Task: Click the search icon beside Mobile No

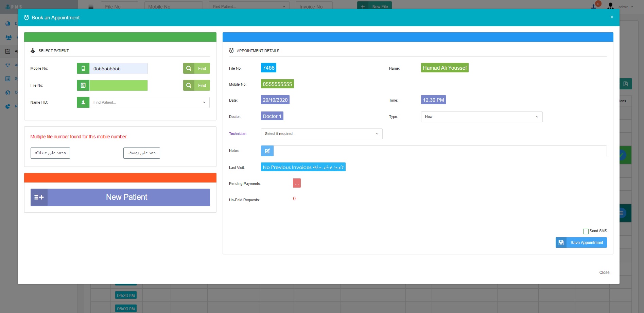Action: click(x=189, y=68)
